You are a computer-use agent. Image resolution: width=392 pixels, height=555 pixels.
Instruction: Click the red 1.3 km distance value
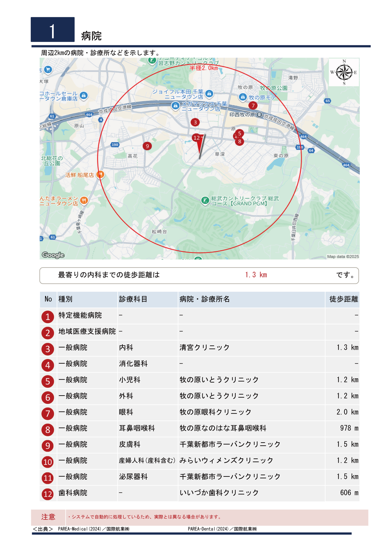click(x=256, y=275)
